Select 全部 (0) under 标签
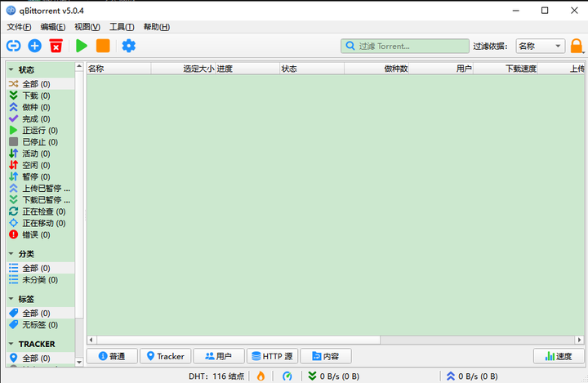Viewport: 588px width, 383px height. pyautogui.click(x=40, y=313)
